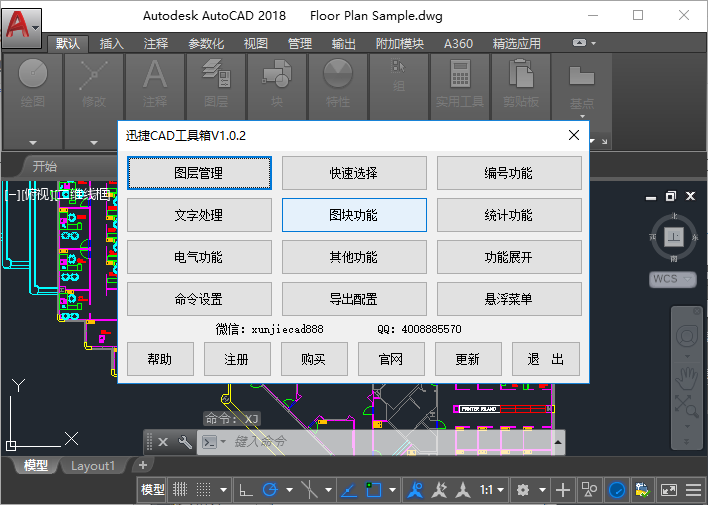Click the ViewCube top face
Viewport: 708px width, 505px height.
click(674, 236)
